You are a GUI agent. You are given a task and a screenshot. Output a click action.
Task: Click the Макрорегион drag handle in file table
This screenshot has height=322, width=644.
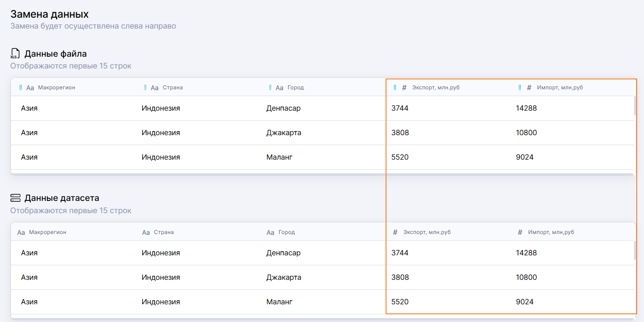point(21,88)
